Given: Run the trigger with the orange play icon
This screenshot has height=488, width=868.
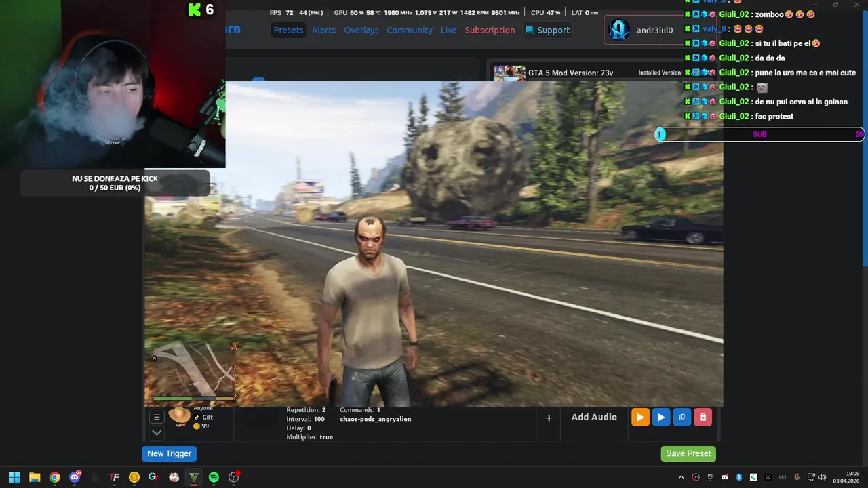Looking at the screenshot, I should (x=639, y=417).
